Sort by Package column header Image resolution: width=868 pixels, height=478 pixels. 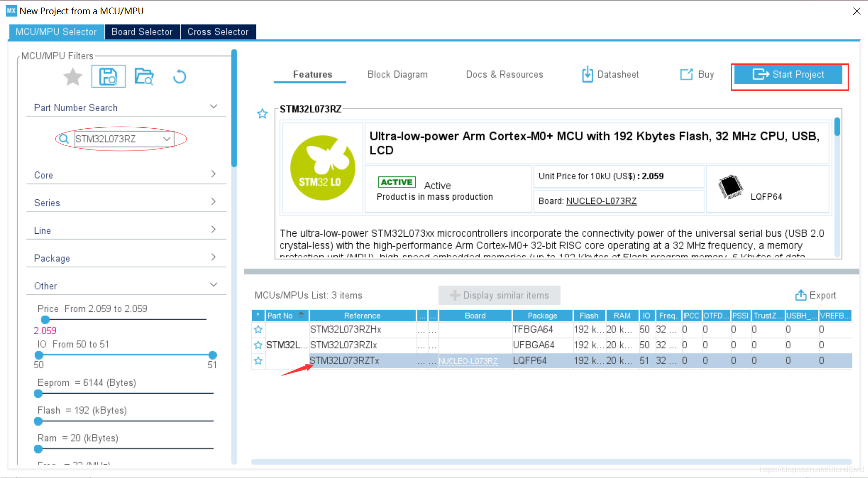coord(543,316)
